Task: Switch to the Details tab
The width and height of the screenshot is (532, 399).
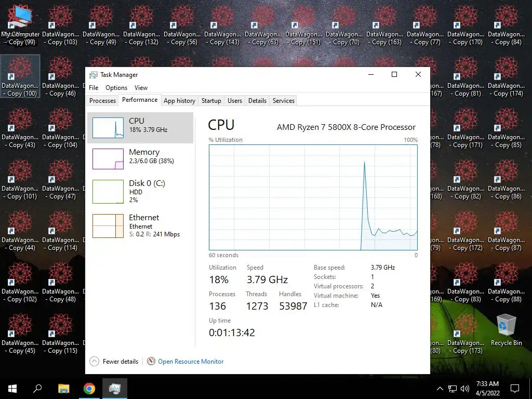Action: pos(257,100)
